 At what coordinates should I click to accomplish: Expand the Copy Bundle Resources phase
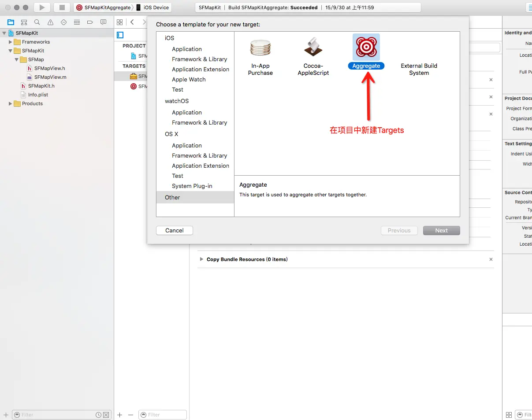click(201, 259)
